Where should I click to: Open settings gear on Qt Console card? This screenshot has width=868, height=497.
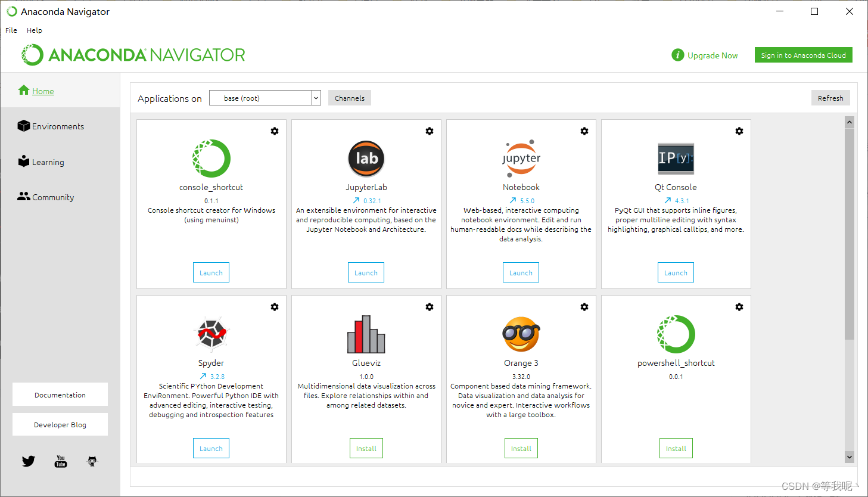(x=739, y=131)
